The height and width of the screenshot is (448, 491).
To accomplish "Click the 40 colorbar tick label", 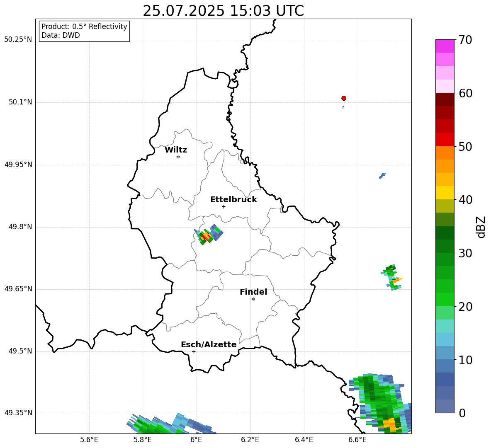I will click(465, 200).
